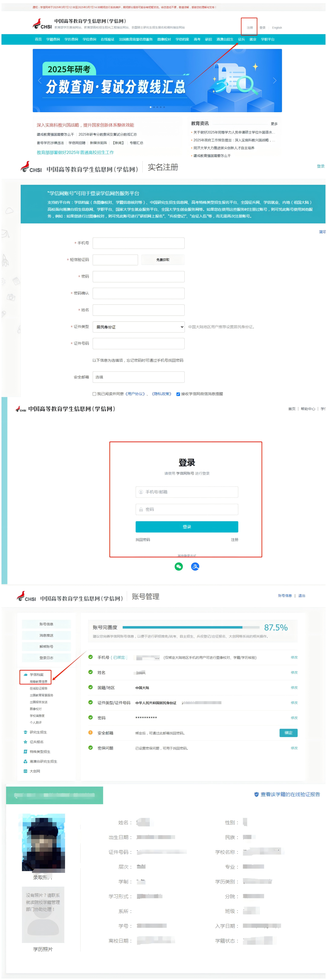Log in with the Alipay icon

pos(195,567)
